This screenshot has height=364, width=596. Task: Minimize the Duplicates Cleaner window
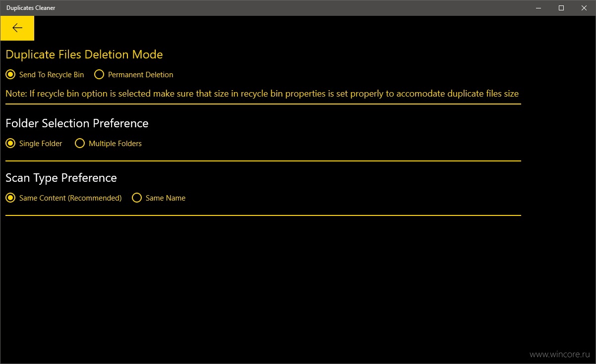click(x=538, y=8)
